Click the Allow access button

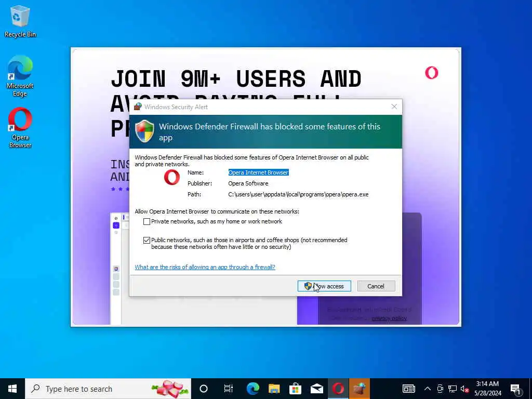coord(324,286)
